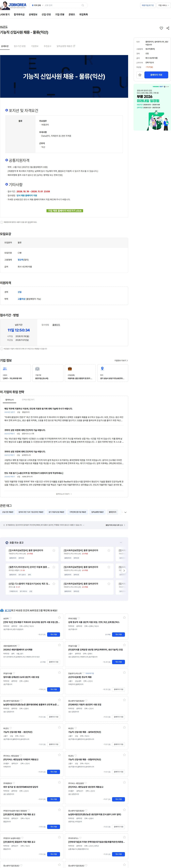
Task: Open 불법/허위/과장/오류 신고 link
Action: point(115,525)
